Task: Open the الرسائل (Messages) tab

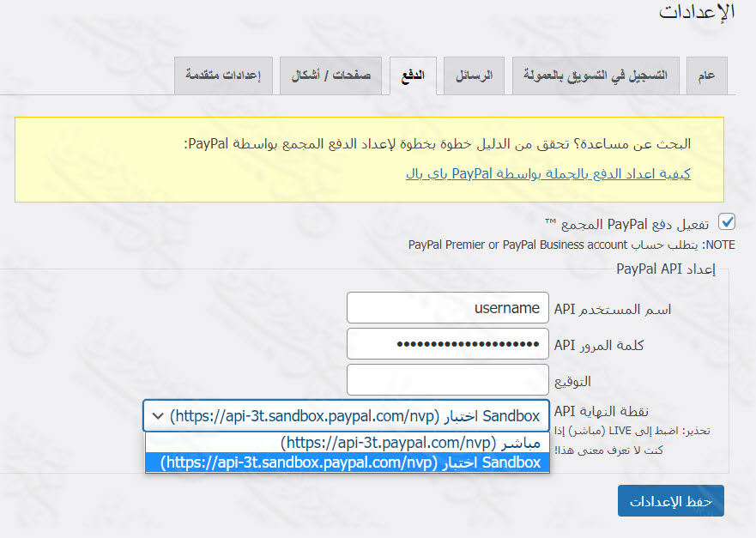Action: coord(474,76)
